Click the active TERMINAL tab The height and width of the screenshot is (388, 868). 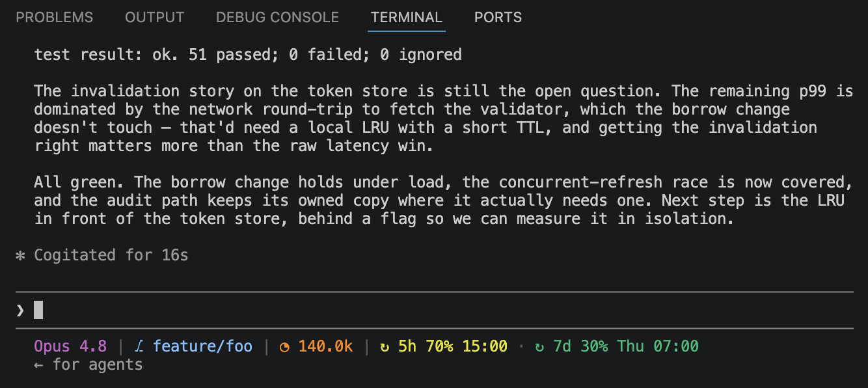[407, 18]
